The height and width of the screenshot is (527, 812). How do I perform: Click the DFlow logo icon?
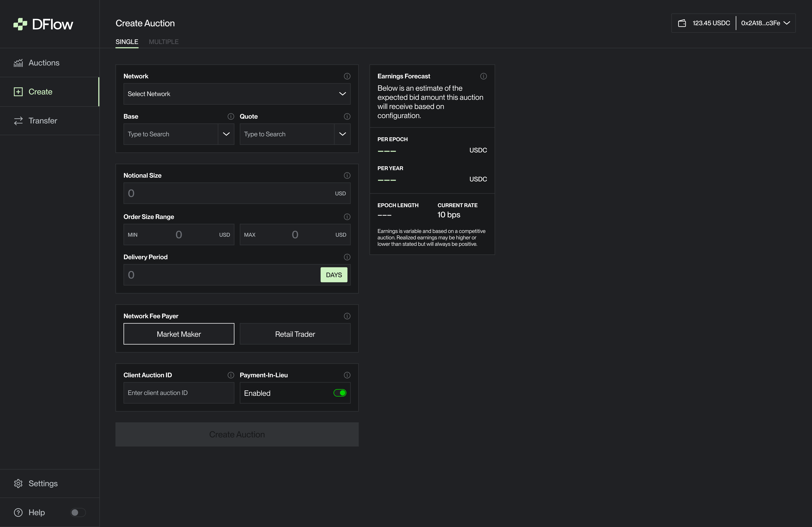tap(20, 24)
